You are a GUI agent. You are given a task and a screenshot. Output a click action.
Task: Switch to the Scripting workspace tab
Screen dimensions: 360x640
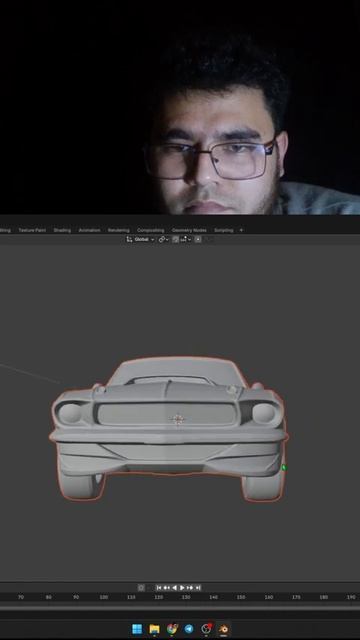pos(224,230)
